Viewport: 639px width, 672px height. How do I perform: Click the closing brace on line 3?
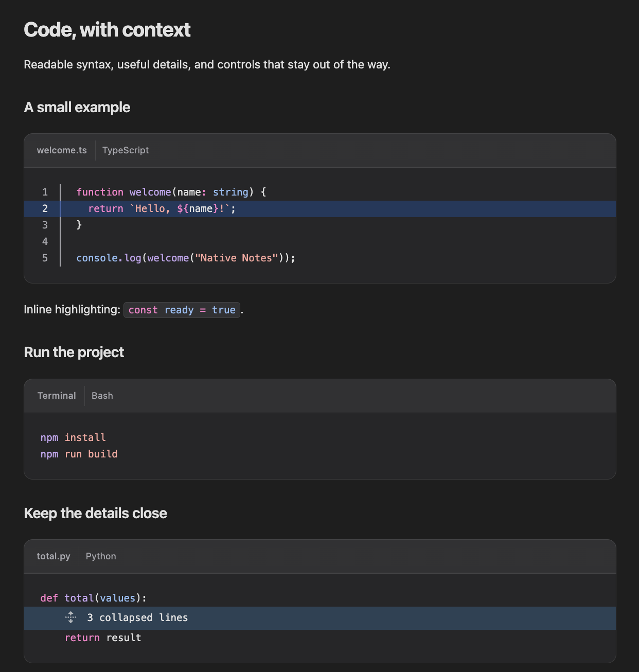(79, 225)
